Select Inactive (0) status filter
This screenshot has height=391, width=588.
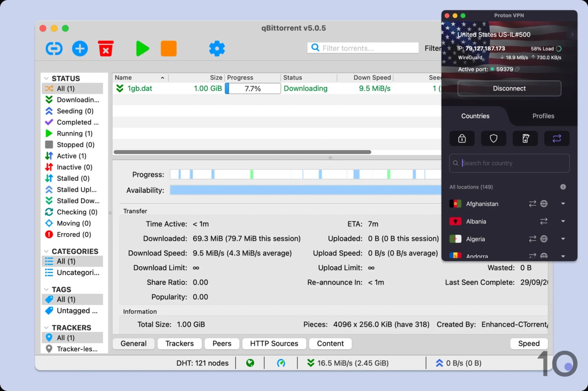click(73, 167)
